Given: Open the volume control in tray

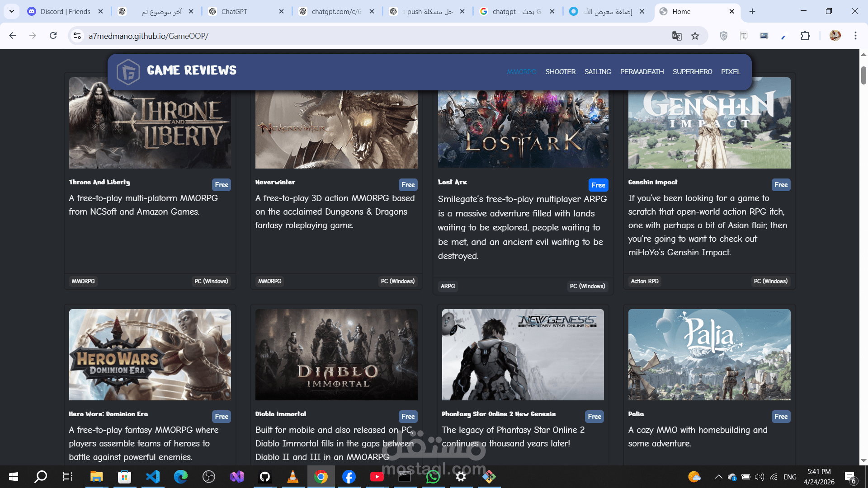Looking at the screenshot, I should (x=759, y=477).
